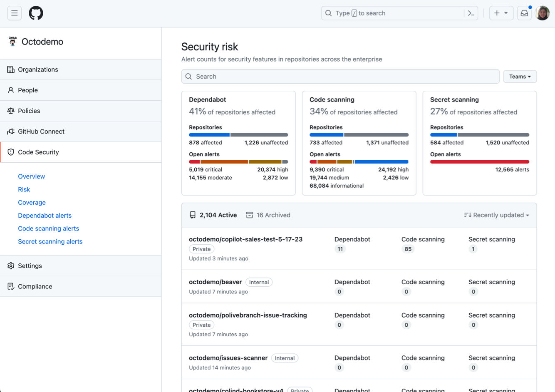Click the security risk Search field
The width and height of the screenshot is (555, 392).
pos(340,77)
